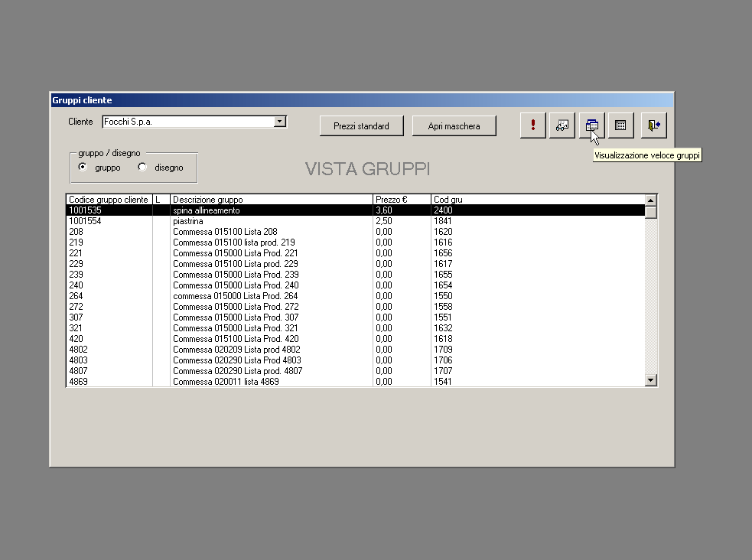Click Cod gru value 1656
The width and height of the screenshot is (752, 560).
[443, 253]
